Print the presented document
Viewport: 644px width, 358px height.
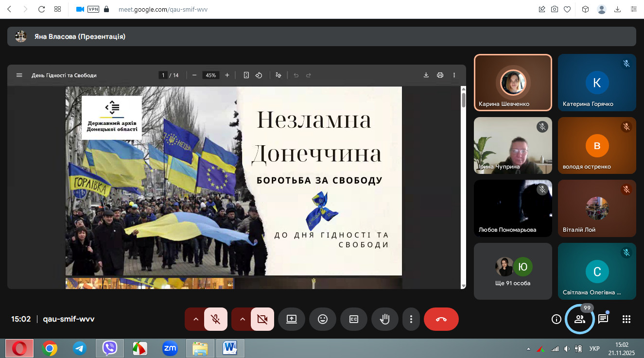(440, 75)
